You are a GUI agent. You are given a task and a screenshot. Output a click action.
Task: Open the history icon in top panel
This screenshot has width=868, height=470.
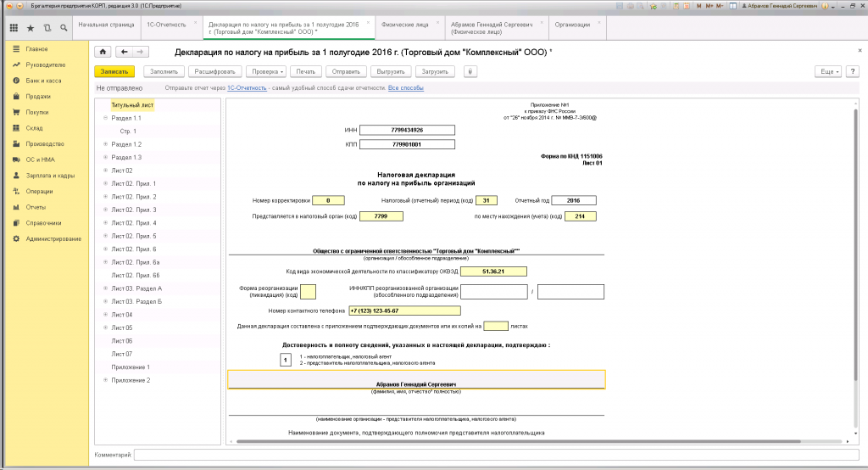(47, 28)
